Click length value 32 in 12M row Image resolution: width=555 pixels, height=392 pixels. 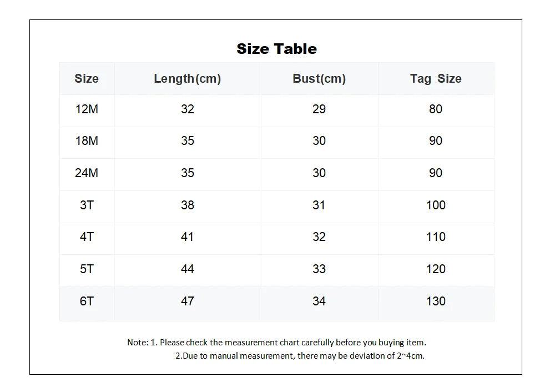(x=187, y=109)
